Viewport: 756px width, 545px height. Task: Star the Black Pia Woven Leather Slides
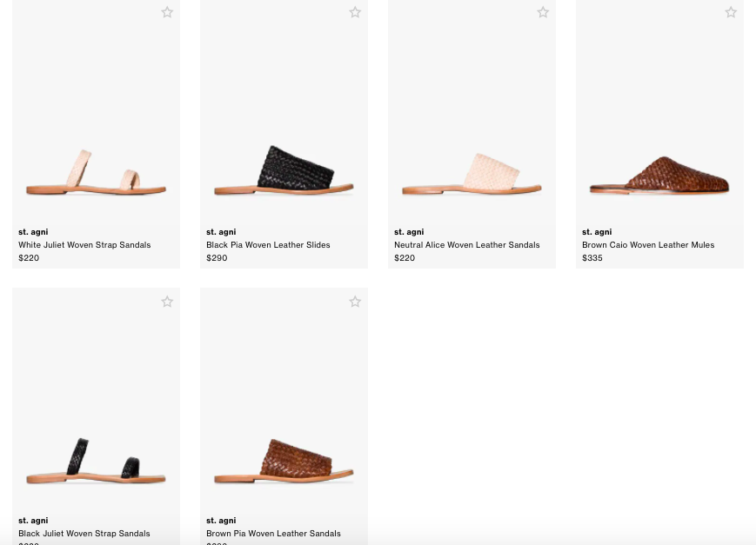(x=355, y=12)
